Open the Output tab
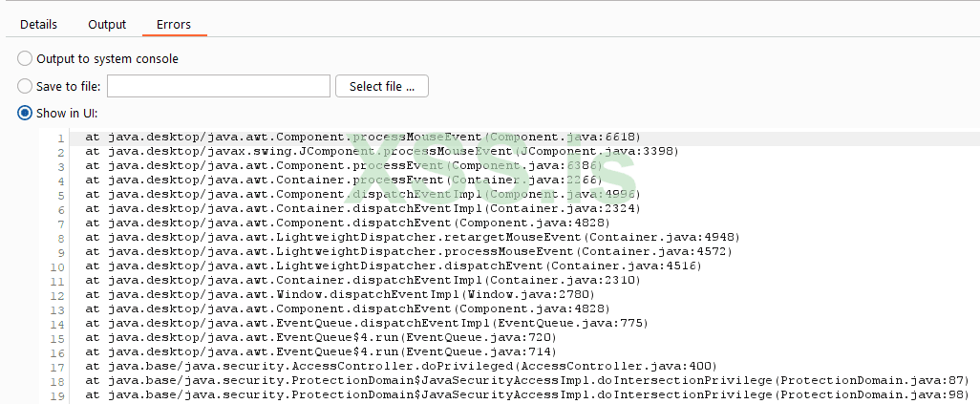 pos(107,25)
